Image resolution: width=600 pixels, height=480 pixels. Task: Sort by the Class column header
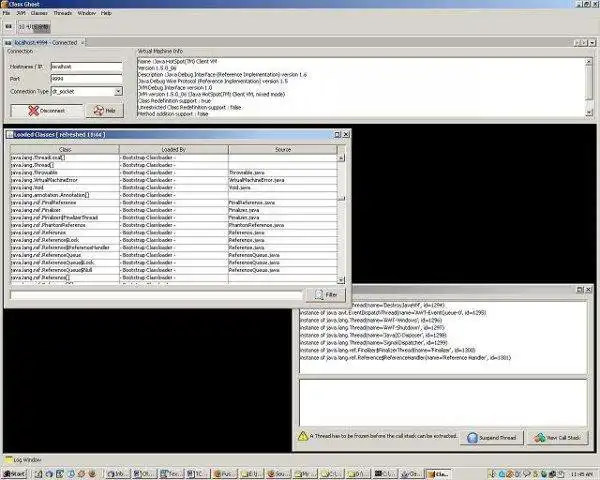click(x=65, y=149)
